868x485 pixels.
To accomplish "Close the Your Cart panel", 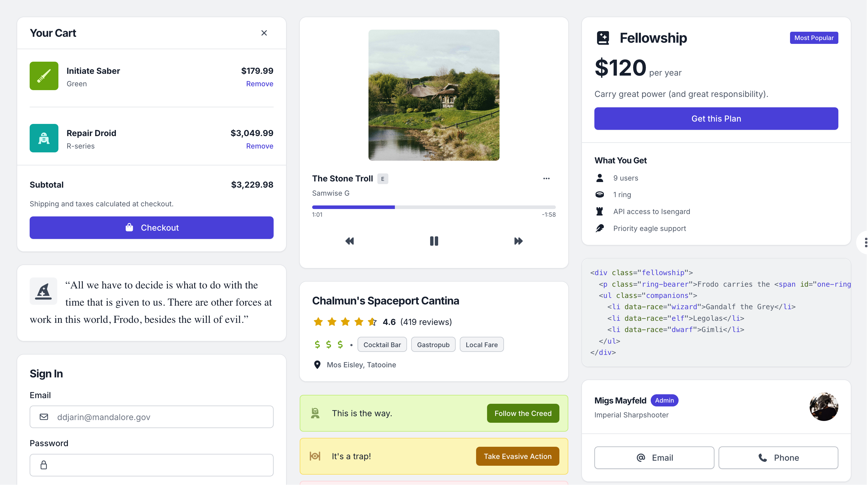I will pos(264,33).
